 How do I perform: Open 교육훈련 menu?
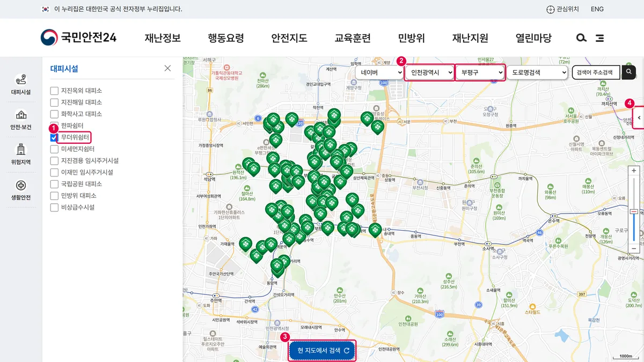[x=353, y=38]
